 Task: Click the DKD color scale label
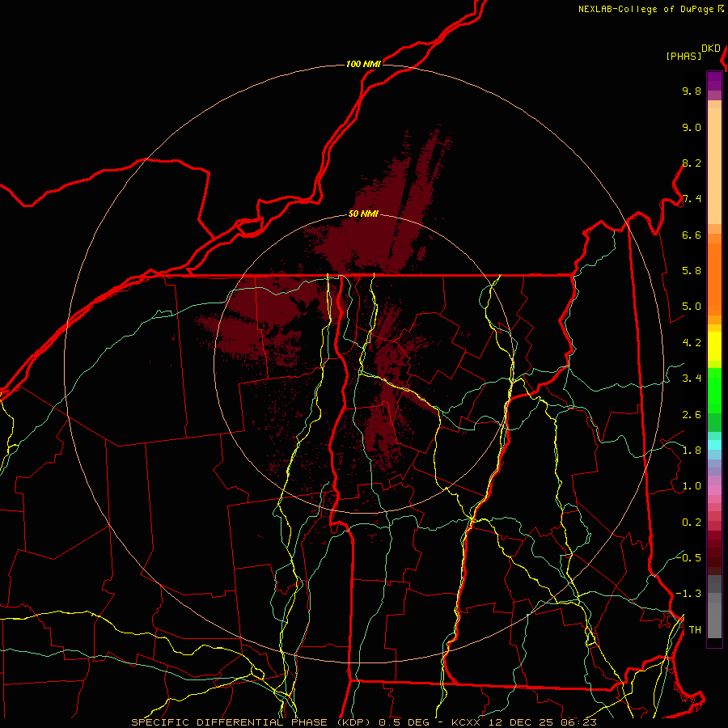click(x=711, y=49)
